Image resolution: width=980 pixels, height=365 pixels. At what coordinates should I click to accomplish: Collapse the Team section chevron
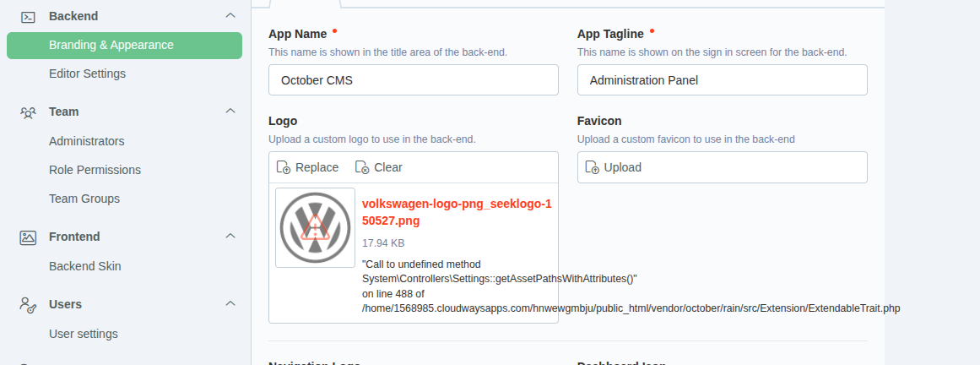pos(230,111)
